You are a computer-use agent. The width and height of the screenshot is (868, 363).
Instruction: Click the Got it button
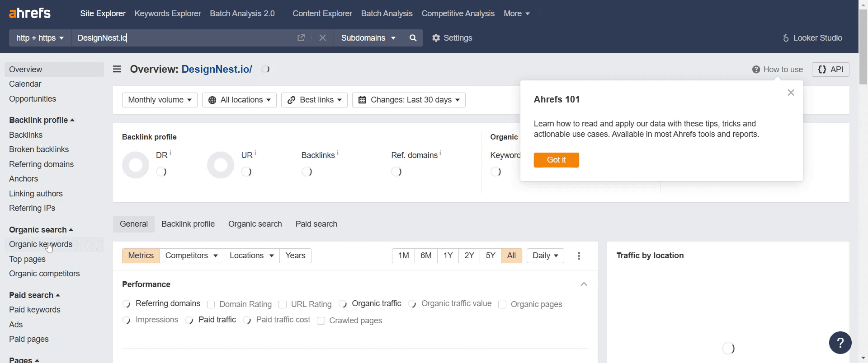[557, 160]
